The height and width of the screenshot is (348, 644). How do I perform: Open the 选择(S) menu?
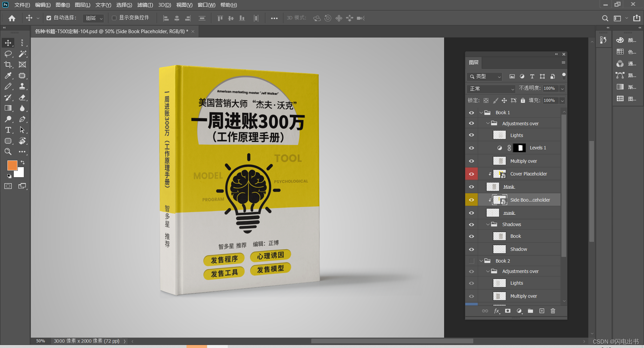pyautogui.click(x=124, y=5)
